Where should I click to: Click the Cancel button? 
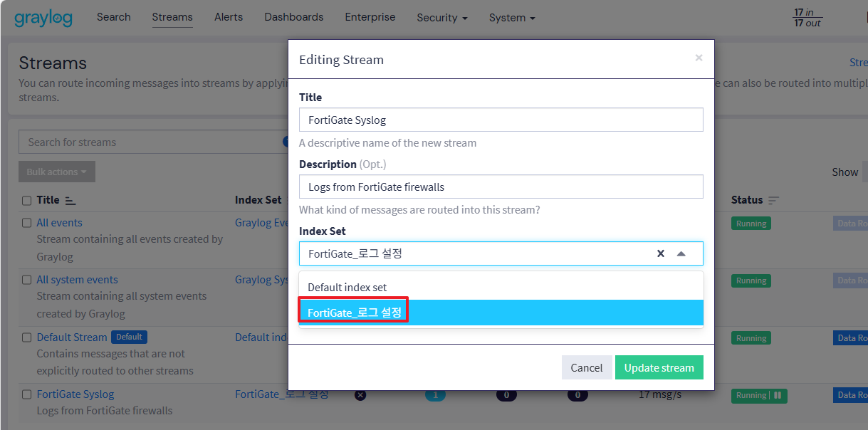[x=587, y=367]
